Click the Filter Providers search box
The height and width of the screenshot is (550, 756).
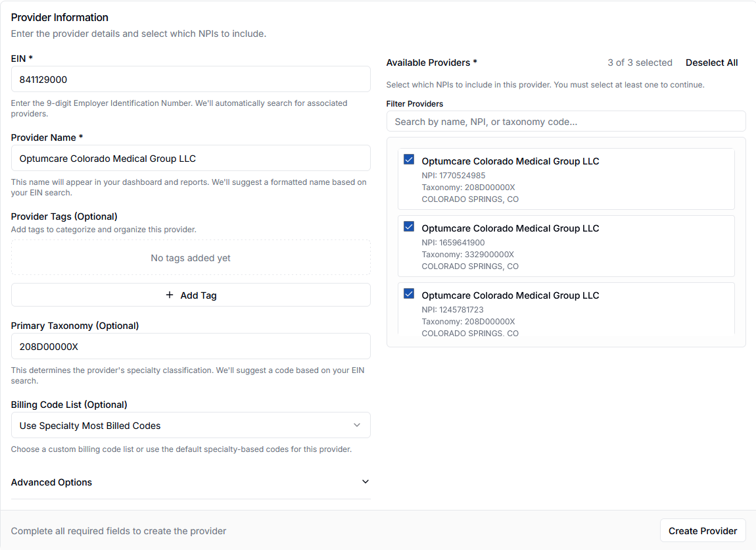[565, 121]
